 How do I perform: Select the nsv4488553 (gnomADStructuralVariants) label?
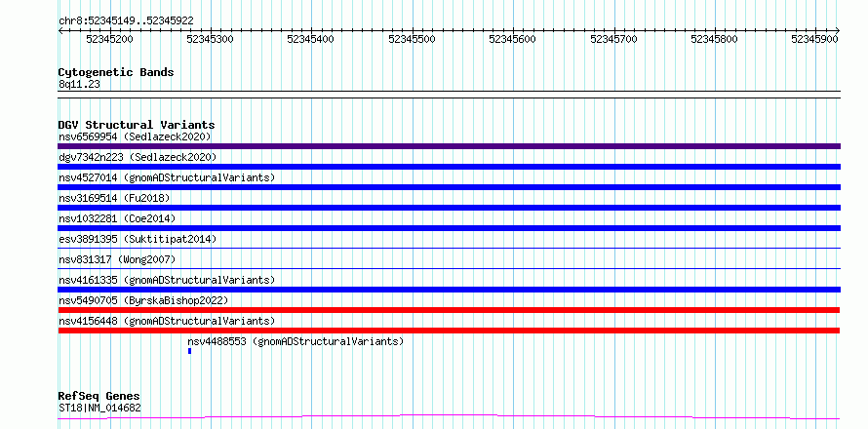coord(296,341)
